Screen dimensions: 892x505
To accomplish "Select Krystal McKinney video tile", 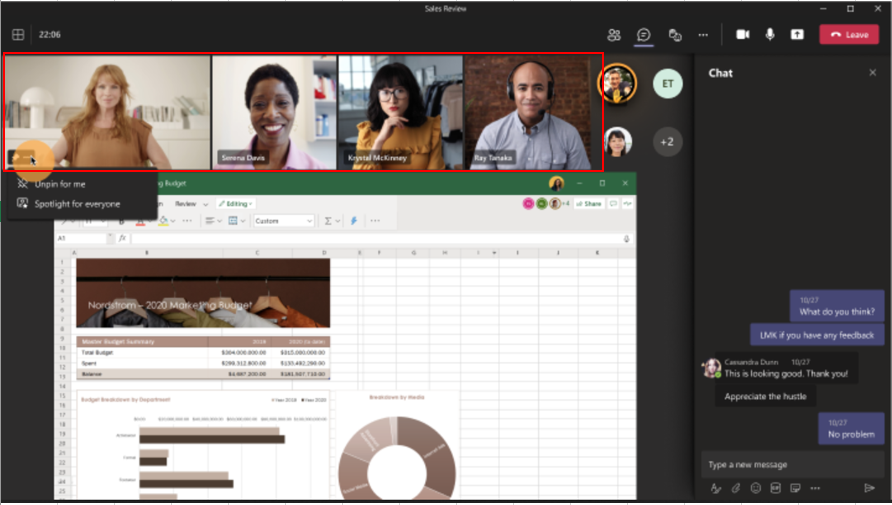I will click(x=400, y=112).
